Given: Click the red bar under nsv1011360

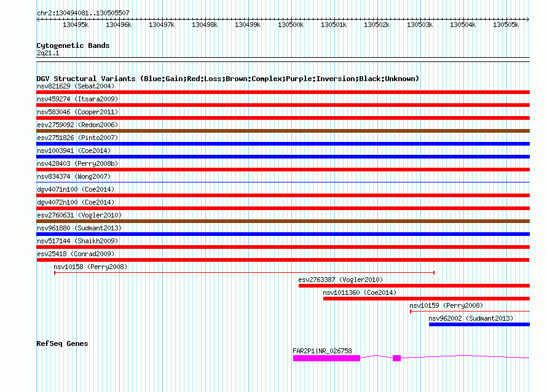Looking at the screenshot, I should tap(427, 299).
